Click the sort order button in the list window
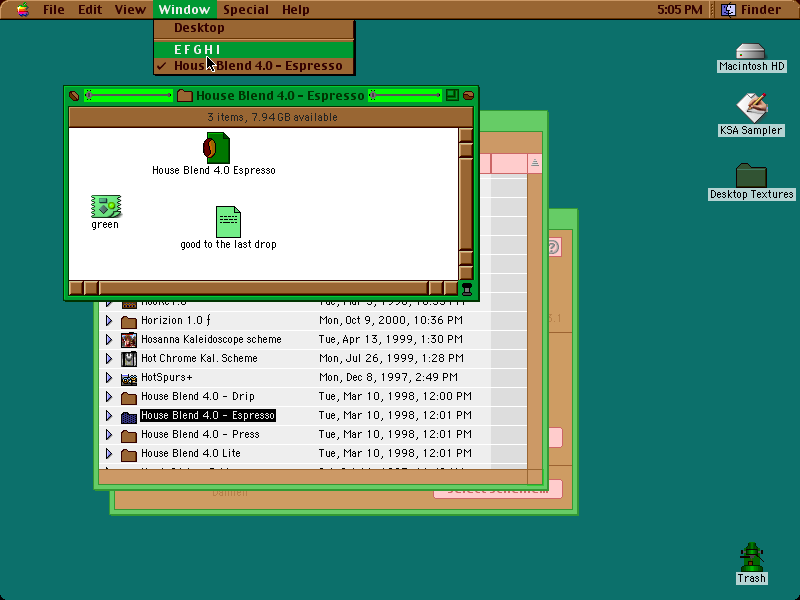 coord(535,163)
